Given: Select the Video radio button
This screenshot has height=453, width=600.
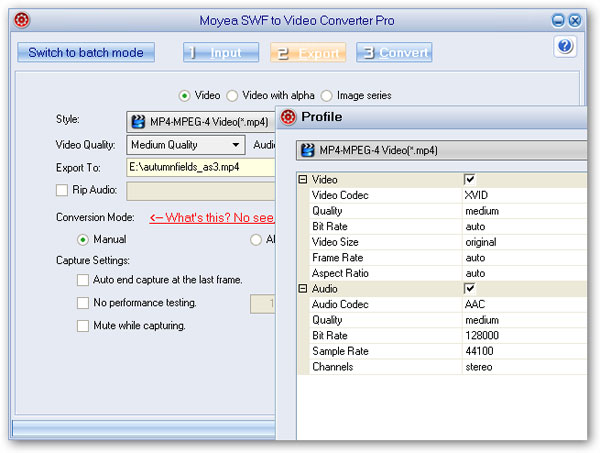Looking at the screenshot, I should [x=184, y=96].
